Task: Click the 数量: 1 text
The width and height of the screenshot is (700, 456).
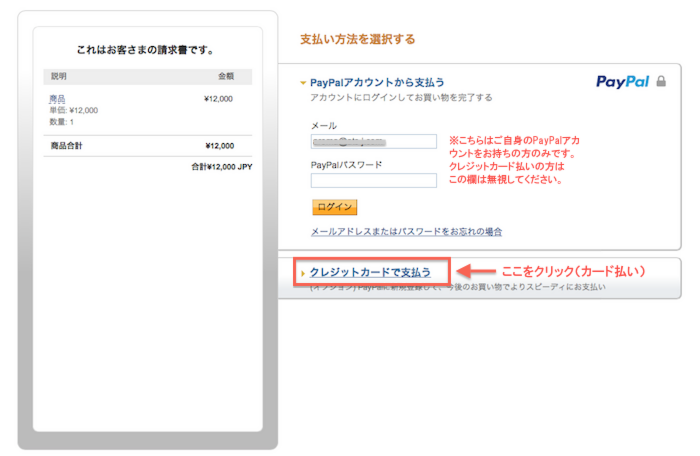Action: pyautogui.click(x=61, y=122)
